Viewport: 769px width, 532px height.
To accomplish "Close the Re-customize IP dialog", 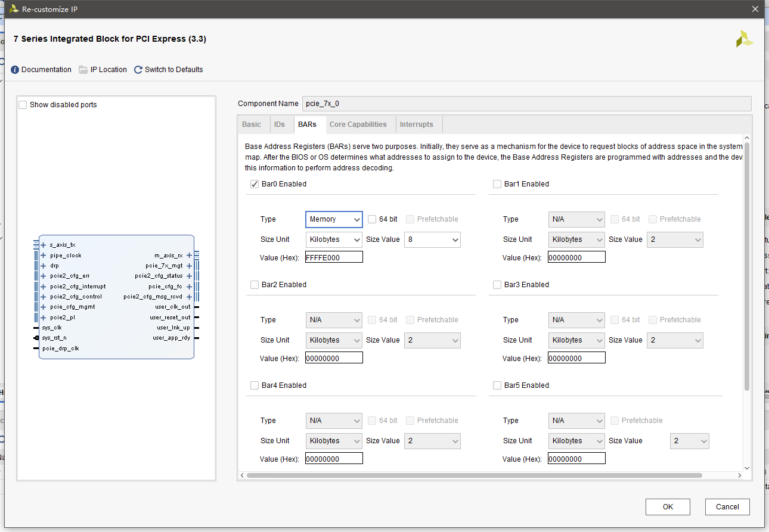I will coord(755,9).
